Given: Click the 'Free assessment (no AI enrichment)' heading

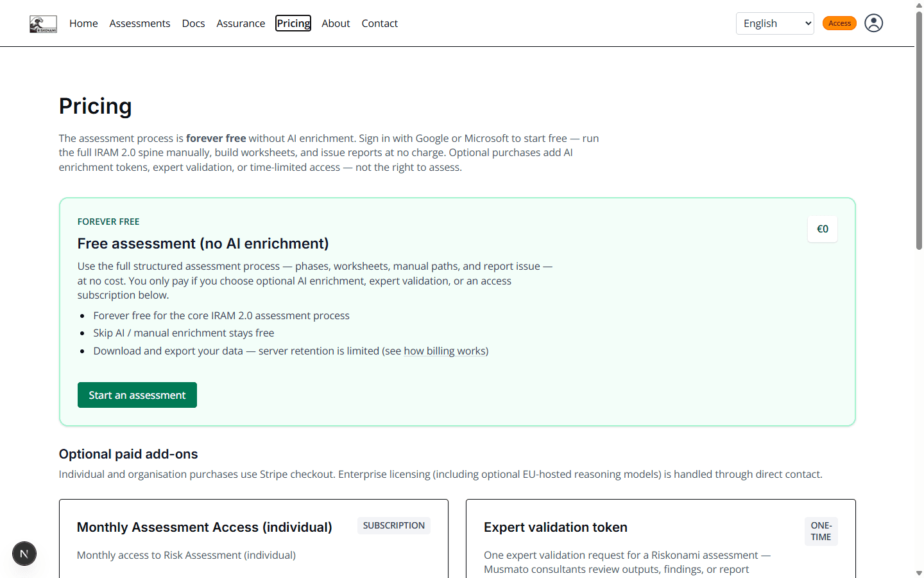Looking at the screenshot, I should (203, 243).
